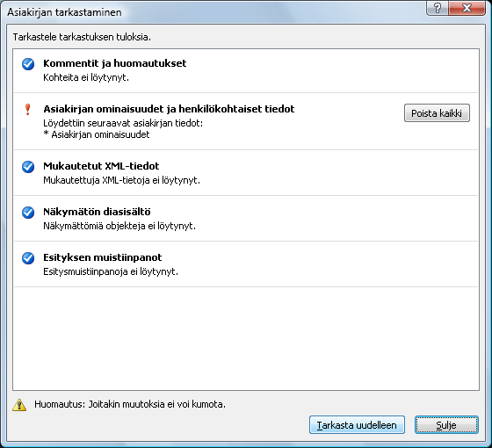This screenshot has height=448, width=492.
Task: Click the Huomautus warning message text
Action: point(130,404)
